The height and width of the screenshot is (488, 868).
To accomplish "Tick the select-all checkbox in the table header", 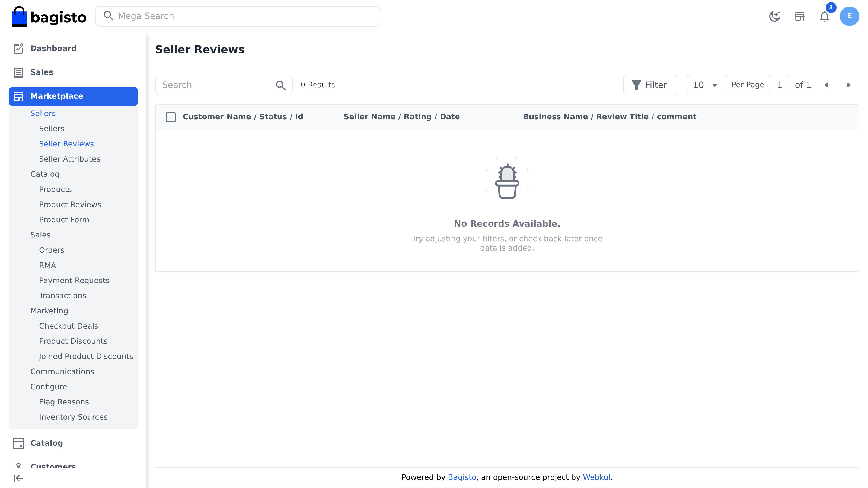I will [x=171, y=117].
